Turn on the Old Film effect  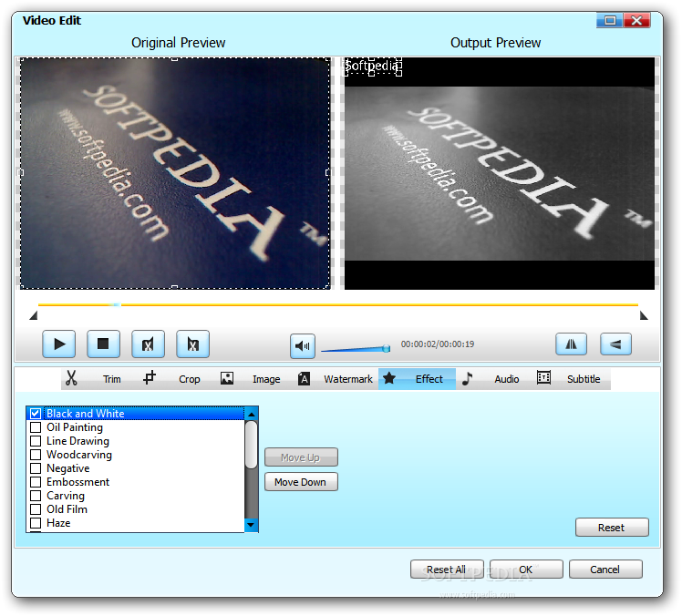pyautogui.click(x=36, y=509)
